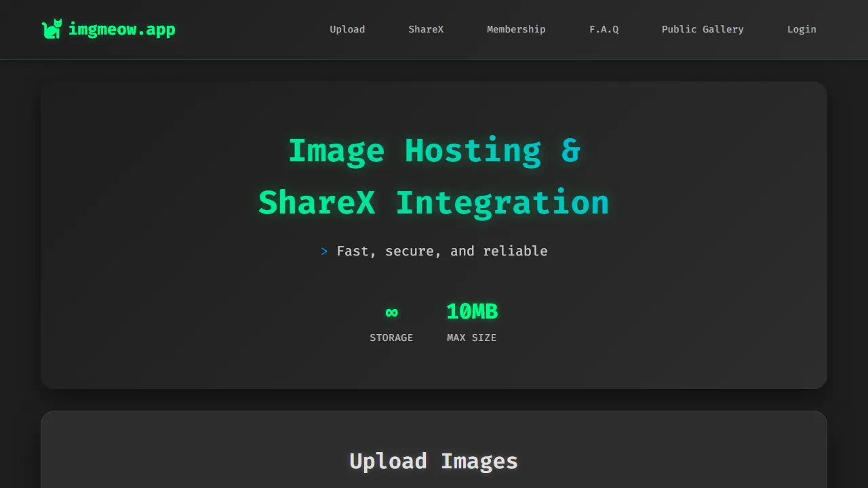Viewport: 868px width, 488px height.
Task: Browse the Public Gallery
Action: tap(703, 29)
